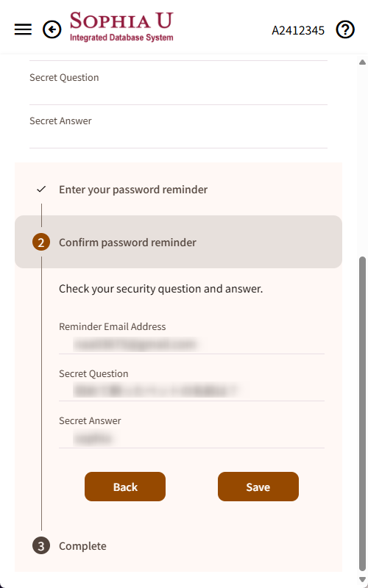368x588 pixels.
Task: Click the upper Secret Question field
Action: [x=178, y=83]
